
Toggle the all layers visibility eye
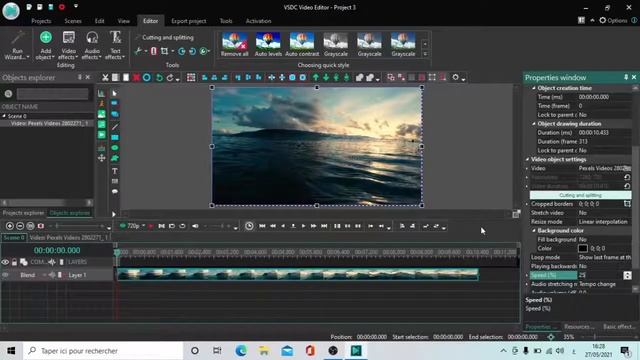pyautogui.click(x=5, y=262)
